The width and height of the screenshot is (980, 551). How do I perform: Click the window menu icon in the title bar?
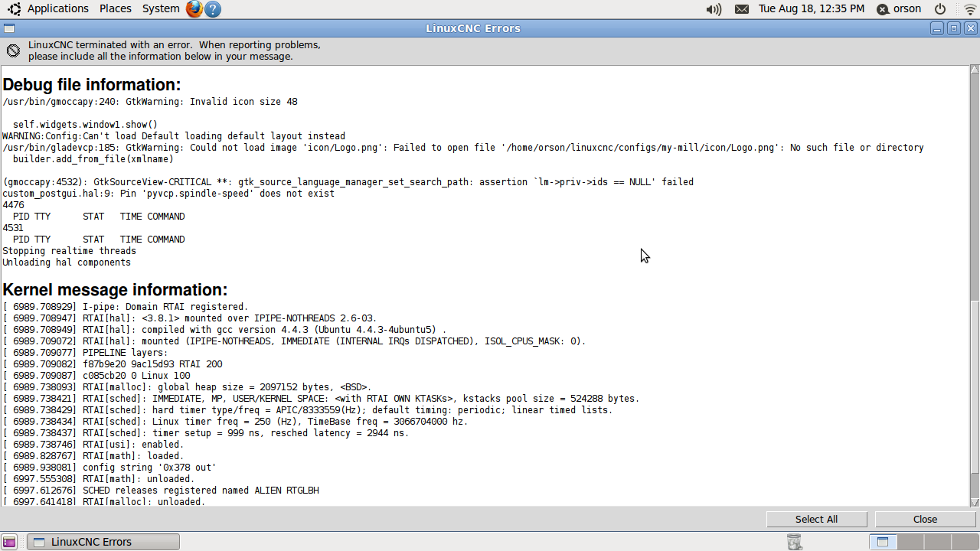click(8, 28)
